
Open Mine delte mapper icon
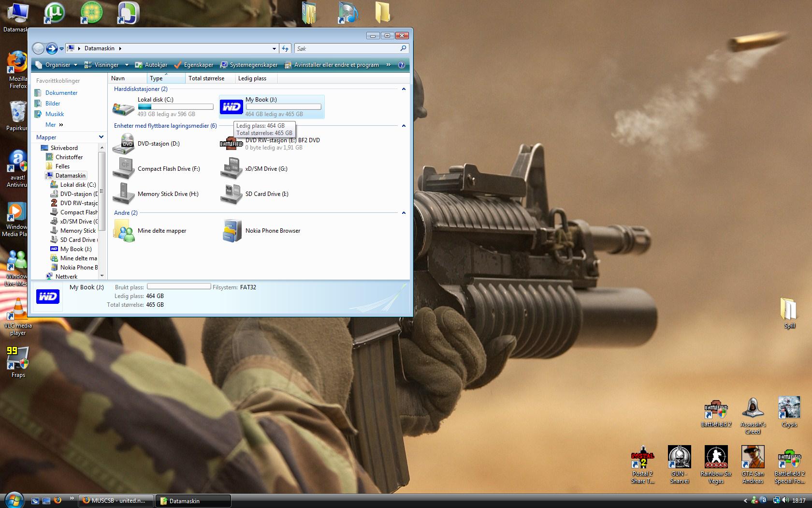pyautogui.click(x=124, y=231)
